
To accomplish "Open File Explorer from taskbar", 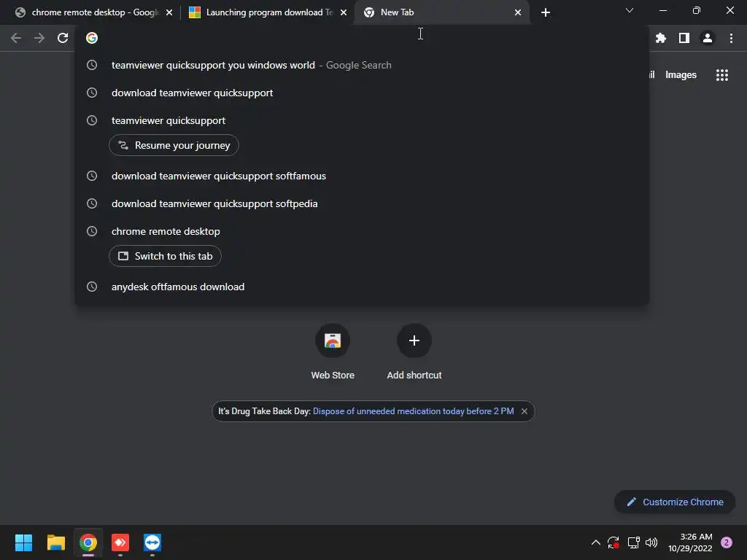I will (x=55, y=542).
